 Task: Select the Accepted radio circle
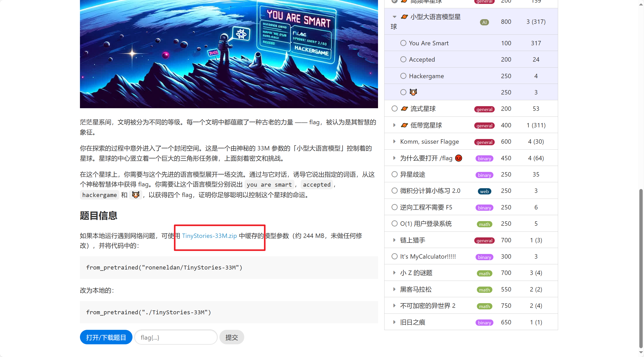point(403,59)
